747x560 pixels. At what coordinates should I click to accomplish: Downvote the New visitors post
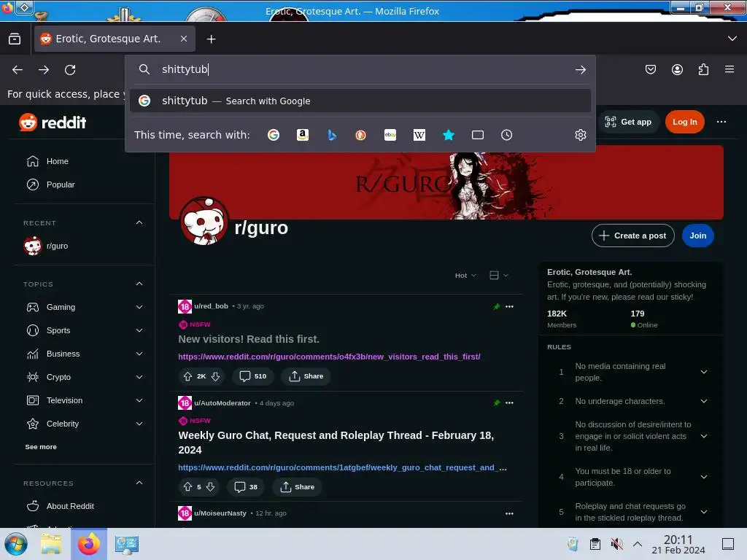[216, 376]
